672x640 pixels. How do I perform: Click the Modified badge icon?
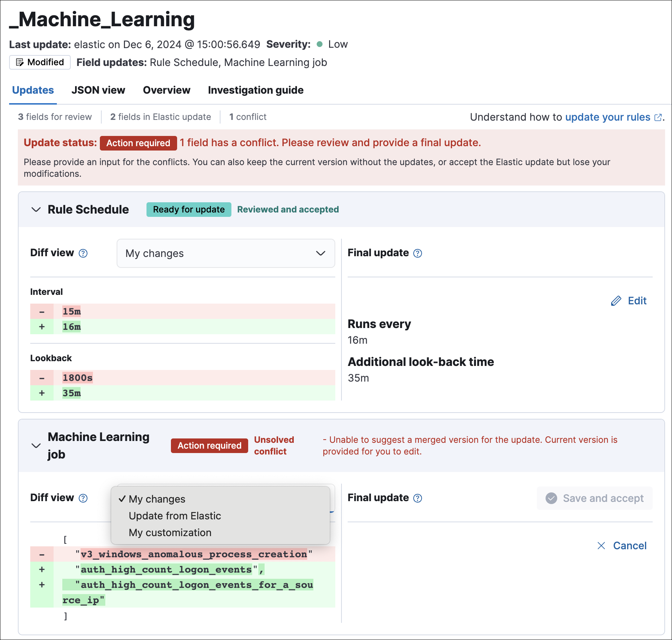click(20, 62)
